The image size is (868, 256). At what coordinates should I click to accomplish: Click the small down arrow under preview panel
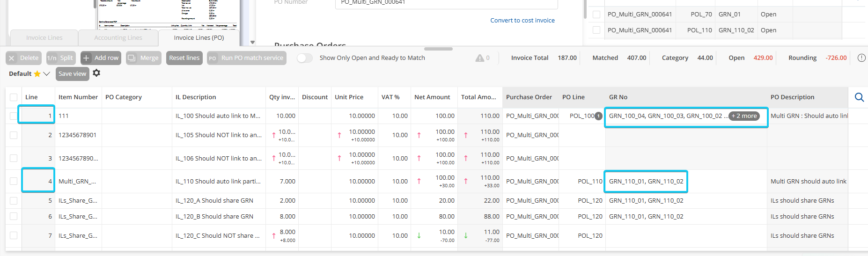[252, 43]
